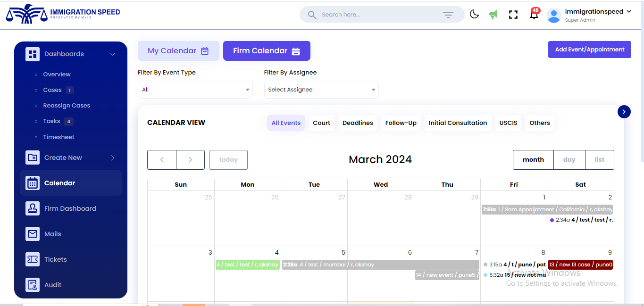Image resolution: width=644 pixels, height=306 pixels.
Task: Open 14 / new event / pune5 event
Action: [x=447, y=275]
